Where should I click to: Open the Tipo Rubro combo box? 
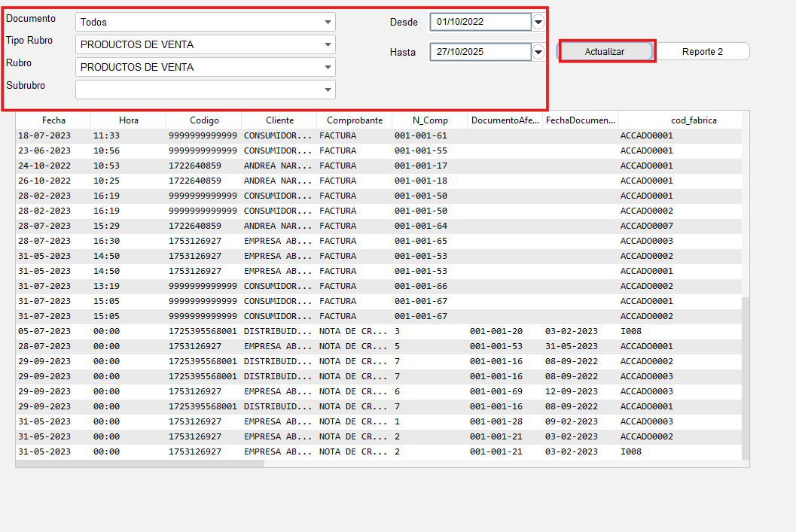[x=328, y=45]
